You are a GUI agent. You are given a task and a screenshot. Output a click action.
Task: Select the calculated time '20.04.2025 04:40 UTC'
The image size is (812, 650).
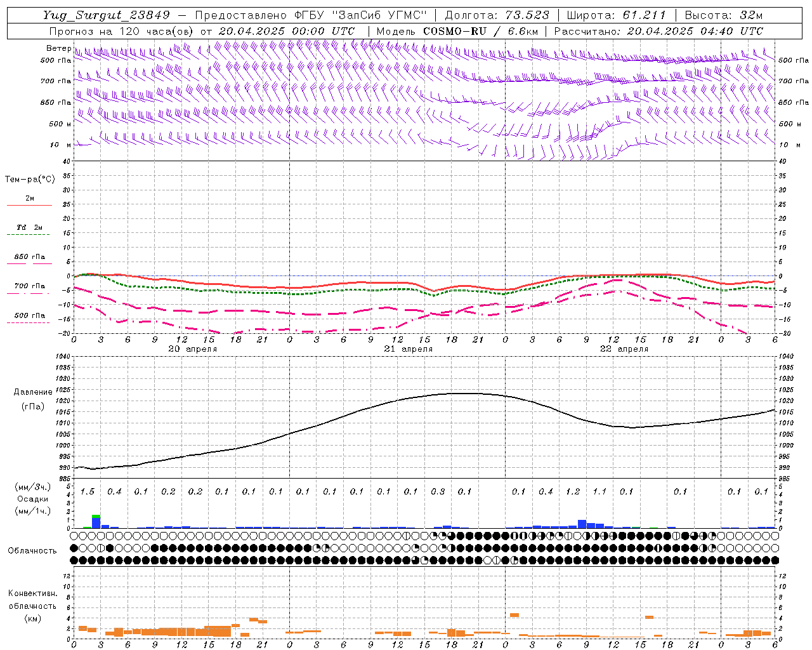(695, 31)
